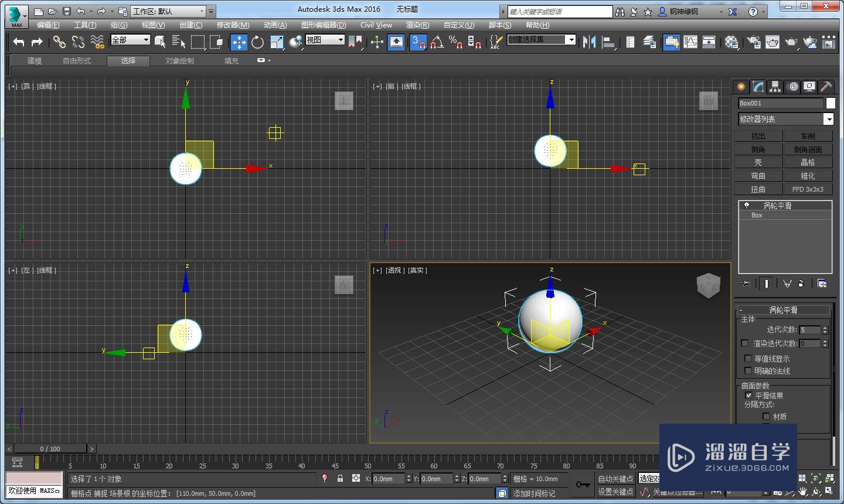Enable 明确的法线 checkbox
Screen dimensions: 844x504
coord(748,370)
